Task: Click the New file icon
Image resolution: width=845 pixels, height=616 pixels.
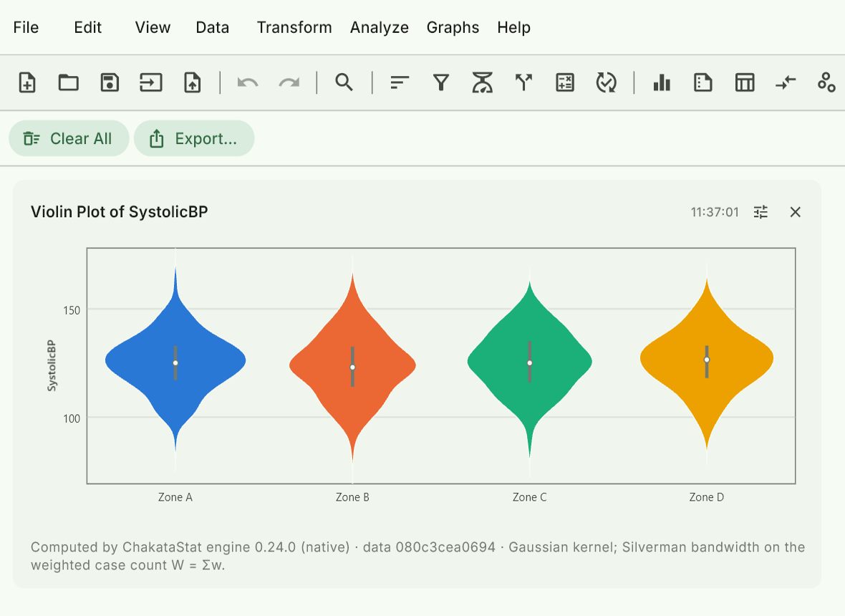Action: click(27, 83)
